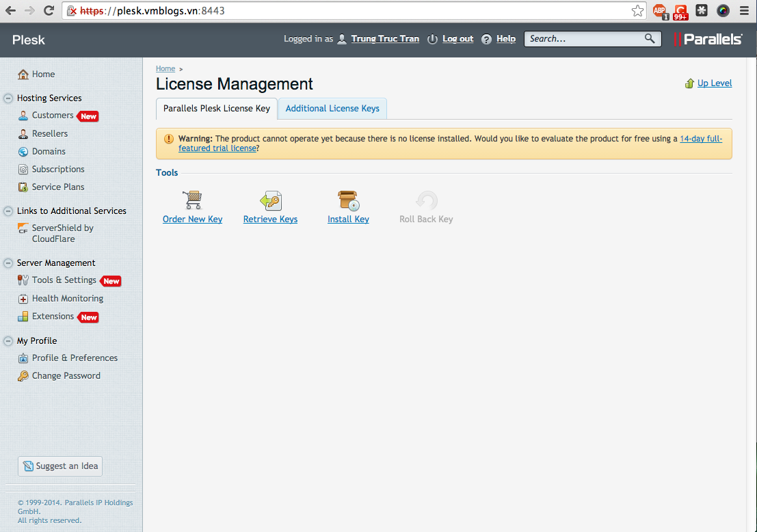Collapse Links to Additional Services section
757x532 pixels.
pos(8,211)
